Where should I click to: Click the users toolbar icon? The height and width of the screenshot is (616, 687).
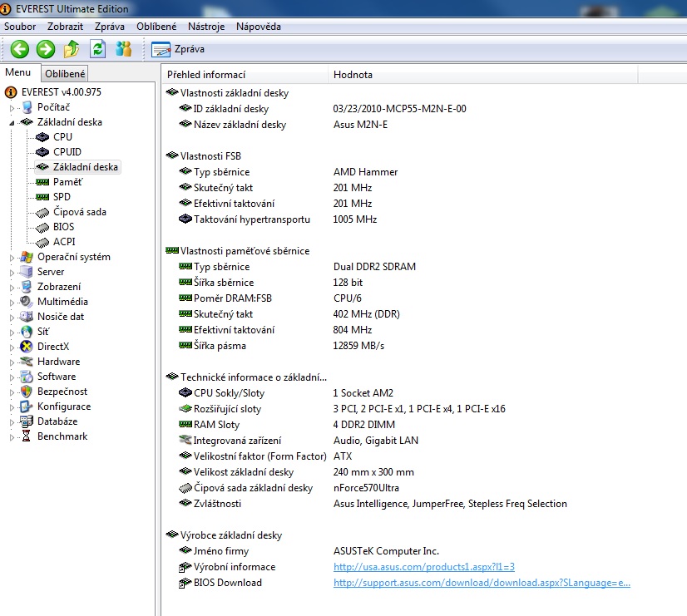pyautogui.click(x=124, y=49)
